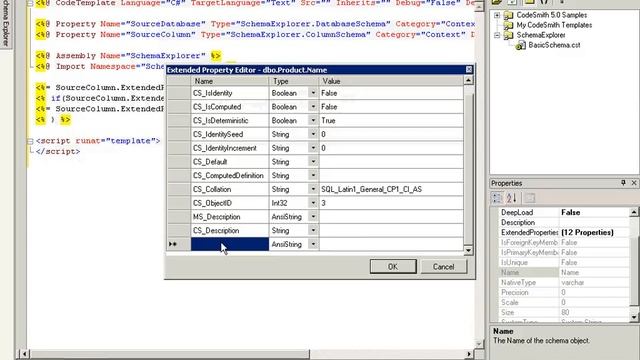Image resolution: width=640 pixels, height=360 pixels.
Task: Confirm the dialog with OK
Action: click(393, 267)
